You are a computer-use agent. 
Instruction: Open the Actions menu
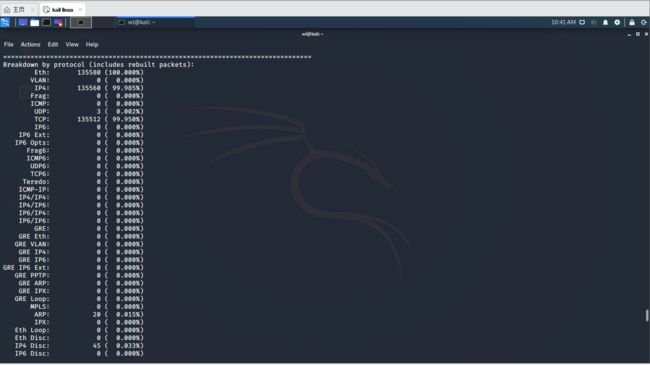tap(31, 44)
